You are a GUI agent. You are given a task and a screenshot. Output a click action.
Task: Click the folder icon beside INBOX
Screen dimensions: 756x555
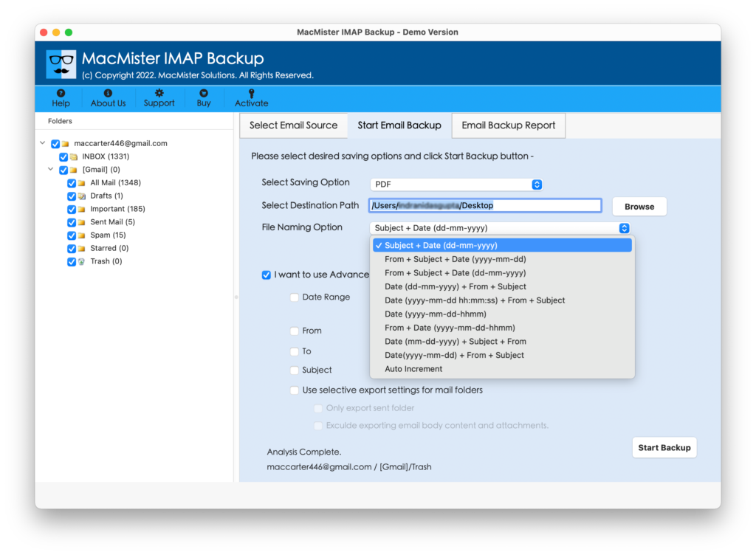tap(74, 156)
